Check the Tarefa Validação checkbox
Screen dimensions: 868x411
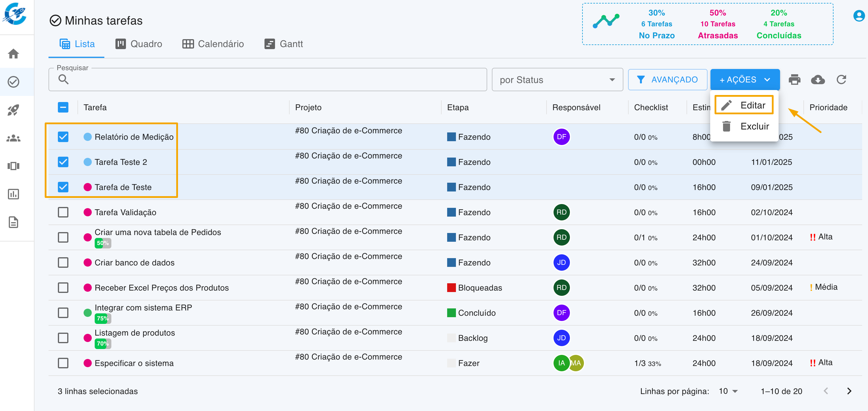[x=63, y=213]
